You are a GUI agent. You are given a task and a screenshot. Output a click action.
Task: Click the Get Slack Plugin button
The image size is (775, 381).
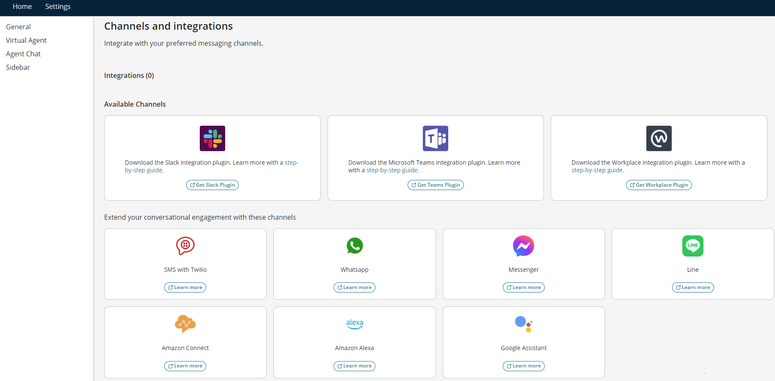pos(213,185)
